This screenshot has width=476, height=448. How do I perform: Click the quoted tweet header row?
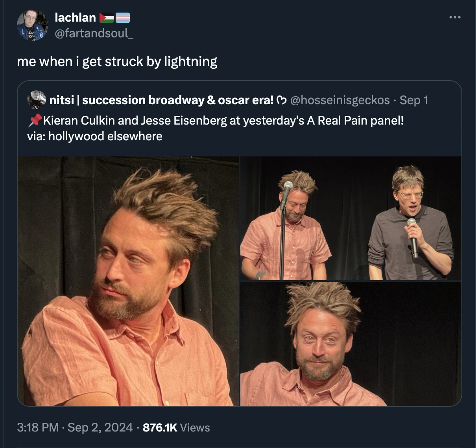[x=228, y=100]
